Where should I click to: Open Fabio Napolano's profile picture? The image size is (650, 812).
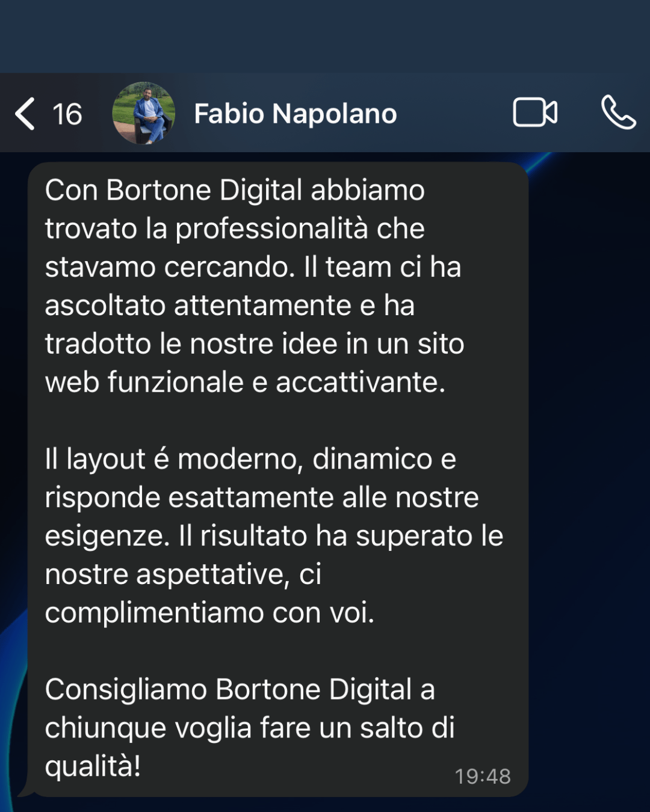[x=144, y=113]
